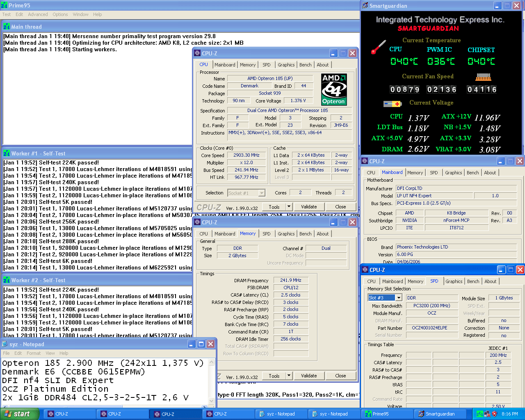This screenshot has height=420, width=525.
Task: Open the Format menu in Notepad
Action: click(x=34, y=353)
